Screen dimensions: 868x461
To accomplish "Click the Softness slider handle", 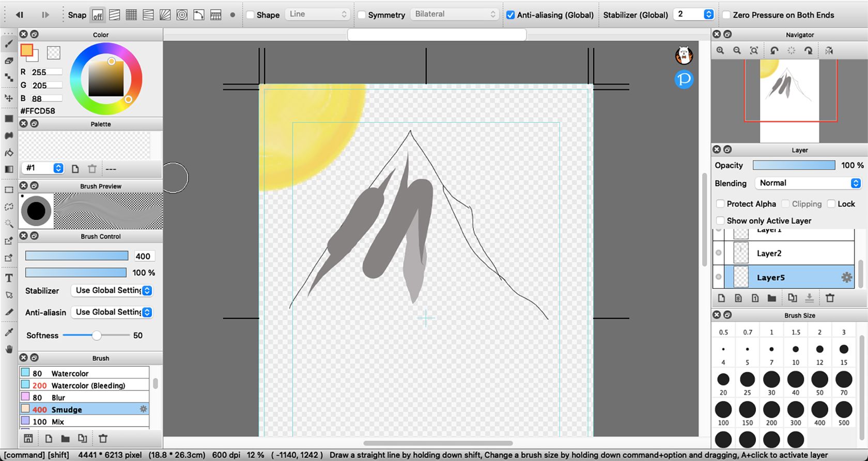I will pyautogui.click(x=97, y=336).
